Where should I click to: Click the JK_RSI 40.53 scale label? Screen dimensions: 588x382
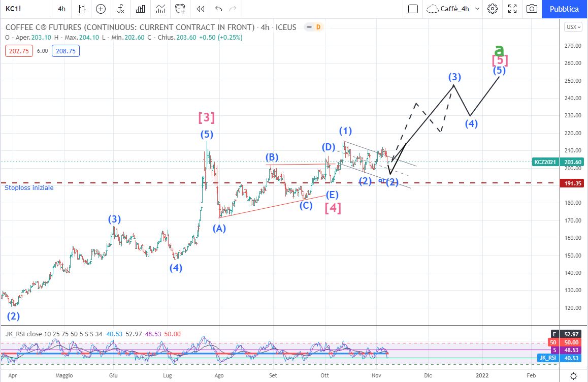click(561, 358)
